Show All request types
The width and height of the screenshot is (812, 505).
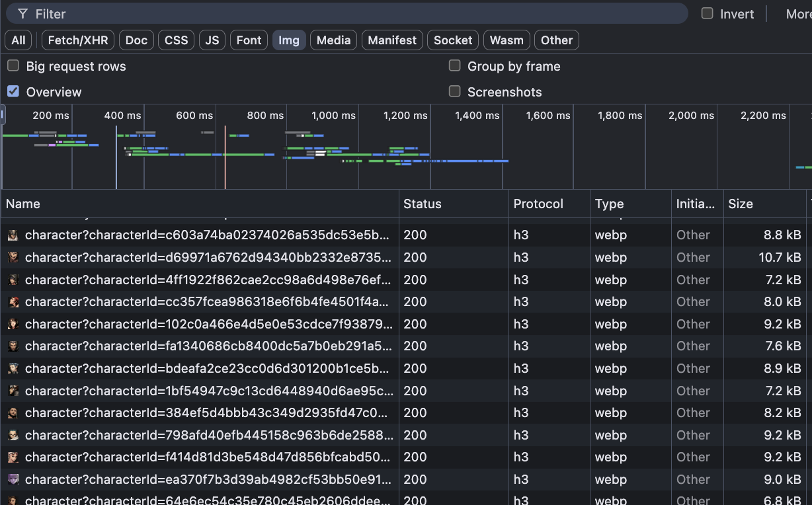19,40
